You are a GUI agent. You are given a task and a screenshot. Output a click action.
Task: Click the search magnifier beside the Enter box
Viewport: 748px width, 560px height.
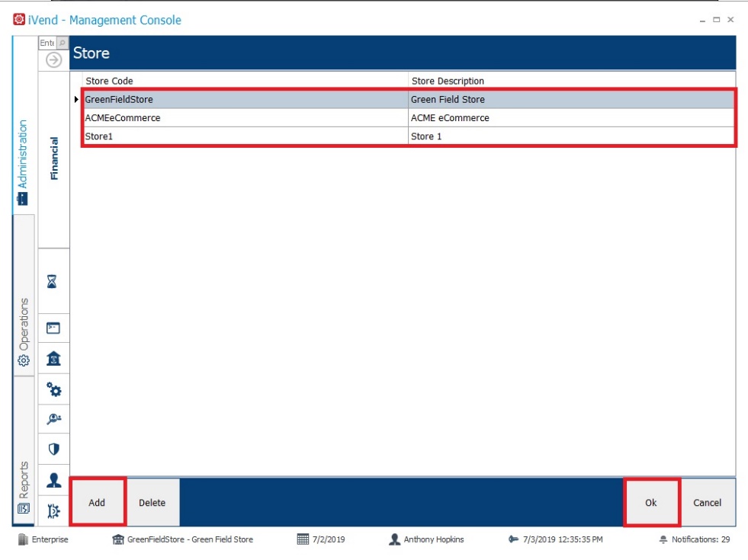click(63, 43)
